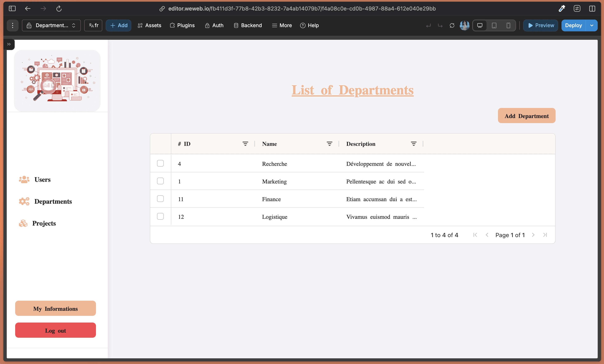
Task: Click the Deploy button
Action: pyautogui.click(x=574, y=25)
